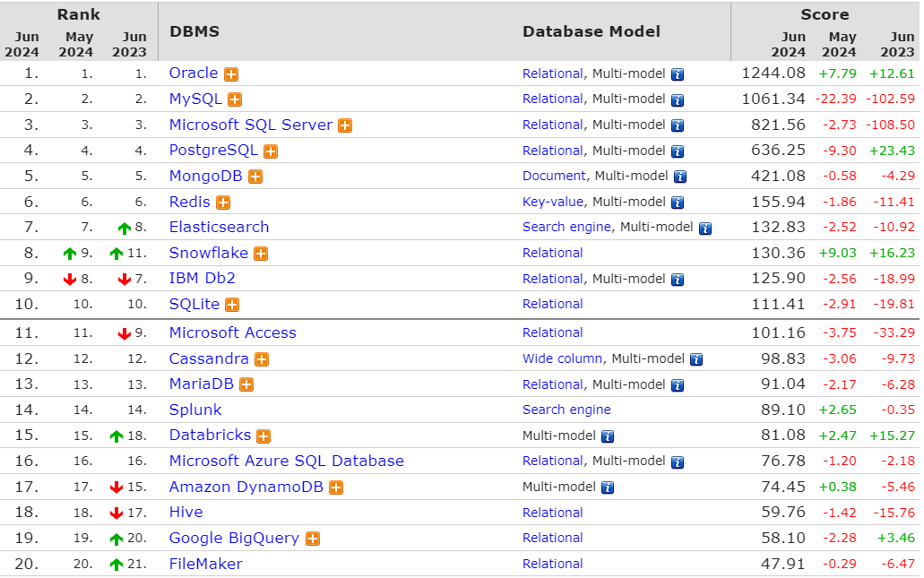Click the plus icon beside Cassandra

tap(262, 359)
